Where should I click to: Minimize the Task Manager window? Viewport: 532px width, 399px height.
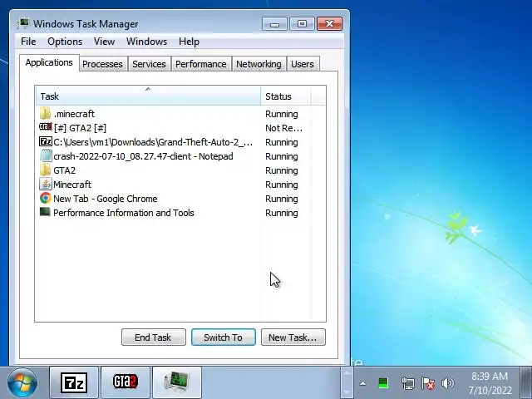[x=274, y=24]
